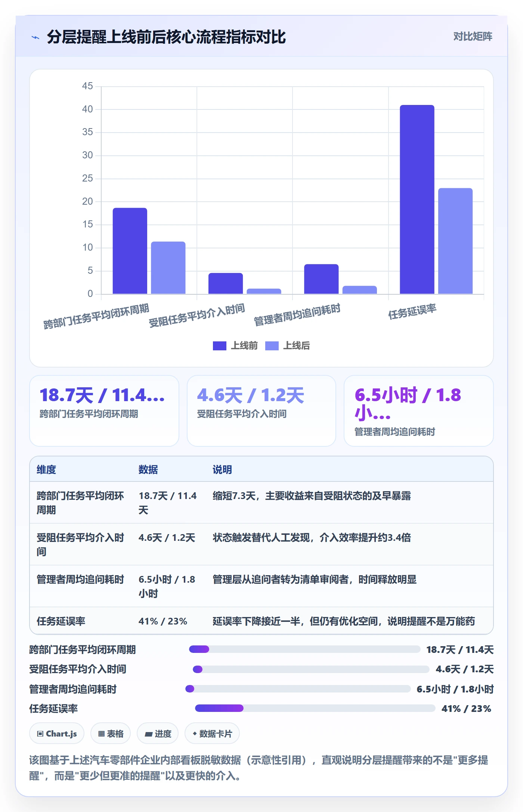Screen dimensions: 523x812
Task: Click progress value '6.5小时 / 1.8小时'
Action: pyautogui.click(x=455, y=689)
